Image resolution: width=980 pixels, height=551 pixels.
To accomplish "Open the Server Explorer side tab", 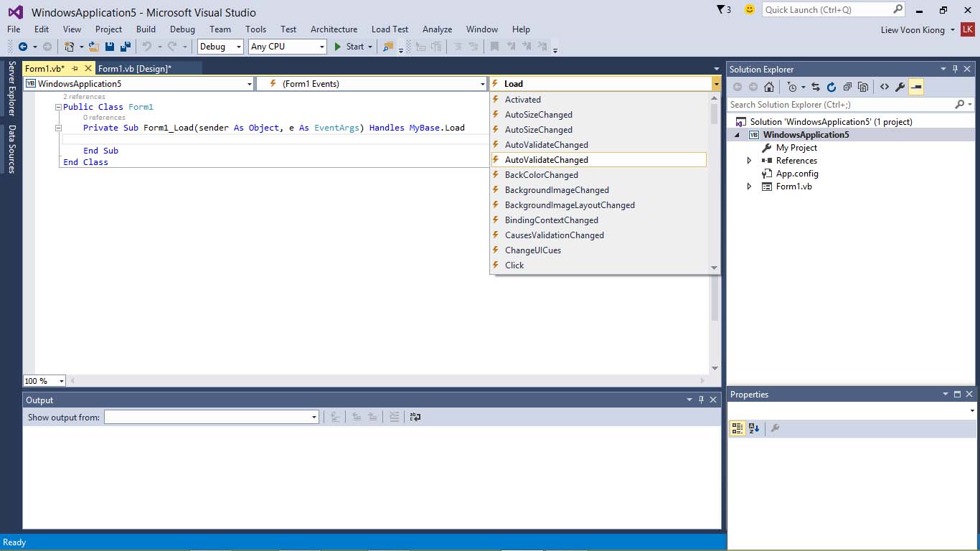I will coord(11,88).
